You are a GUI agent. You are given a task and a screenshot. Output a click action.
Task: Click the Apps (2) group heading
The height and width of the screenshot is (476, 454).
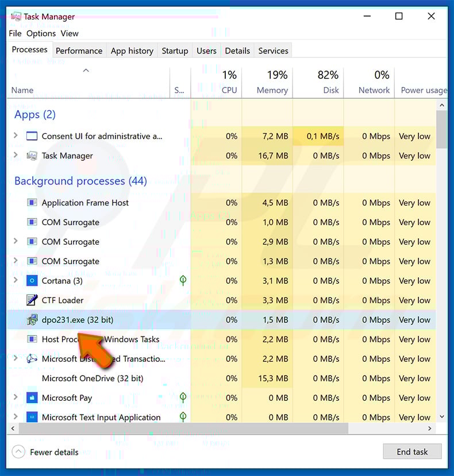point(35,115)
